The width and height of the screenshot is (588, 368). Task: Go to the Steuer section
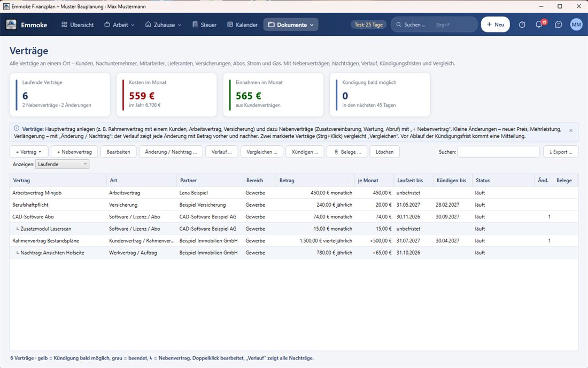204,25
